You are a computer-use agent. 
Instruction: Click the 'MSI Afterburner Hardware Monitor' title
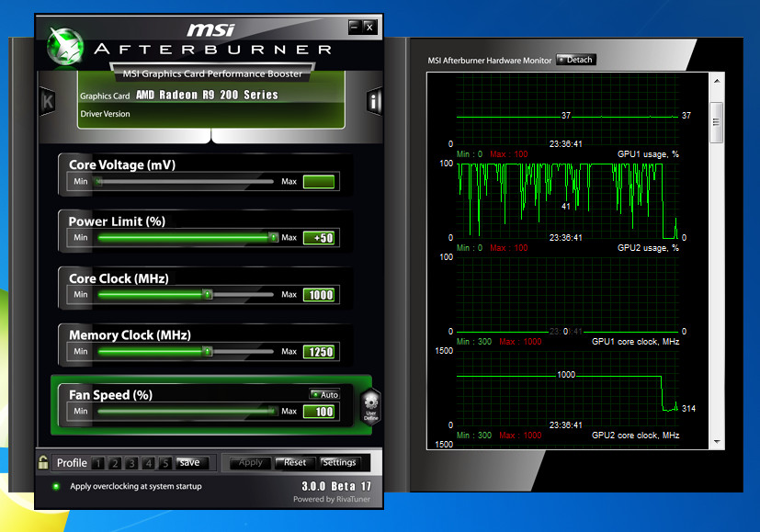pos(490,61)
